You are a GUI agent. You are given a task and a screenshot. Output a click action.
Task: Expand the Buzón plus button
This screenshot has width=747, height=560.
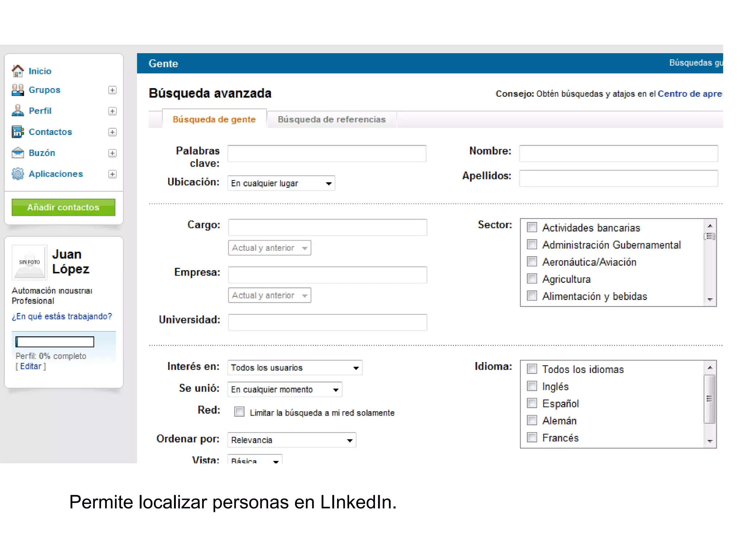[112, 153]
